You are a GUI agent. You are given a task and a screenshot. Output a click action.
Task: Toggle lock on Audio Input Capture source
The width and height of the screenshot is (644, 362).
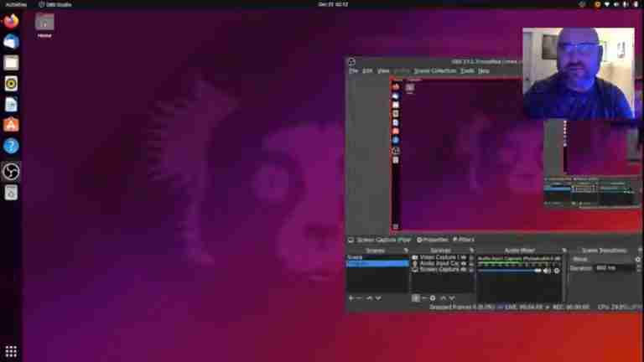471,263
